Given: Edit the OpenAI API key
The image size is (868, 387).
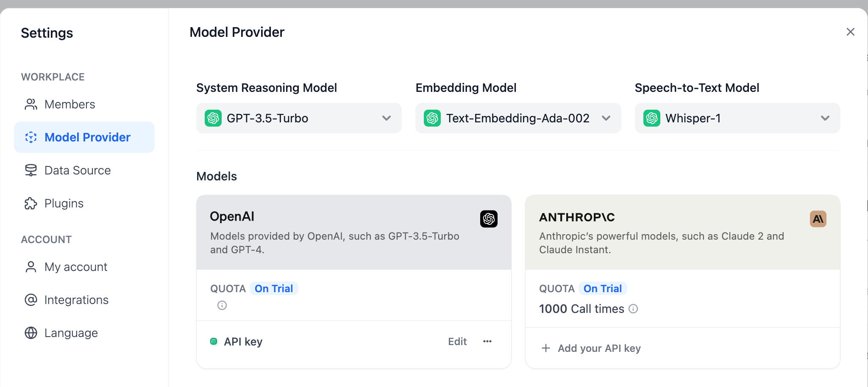Looking at the screenshot, I should pos(457,341).
